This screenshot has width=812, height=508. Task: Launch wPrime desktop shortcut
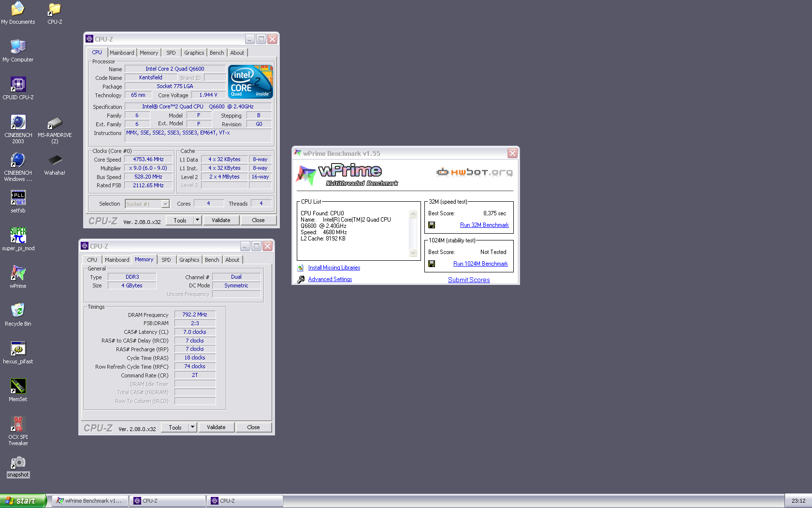[18, 277]
